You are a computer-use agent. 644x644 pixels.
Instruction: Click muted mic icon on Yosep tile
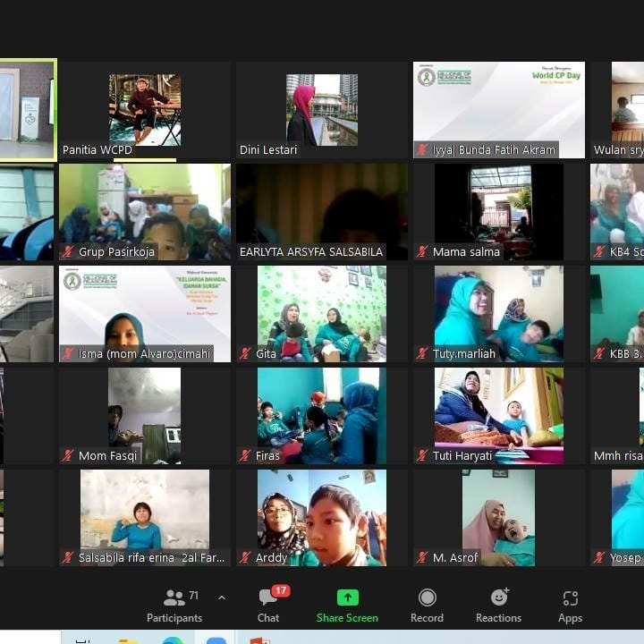[x=598, y=557]
